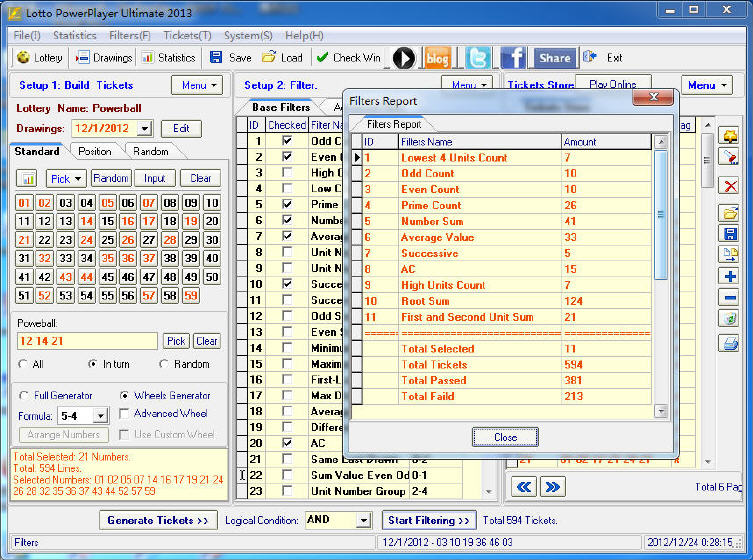This screenshot has width=753, height=560.
Task: Click Start Filtering button
Action: pos(429,520)
